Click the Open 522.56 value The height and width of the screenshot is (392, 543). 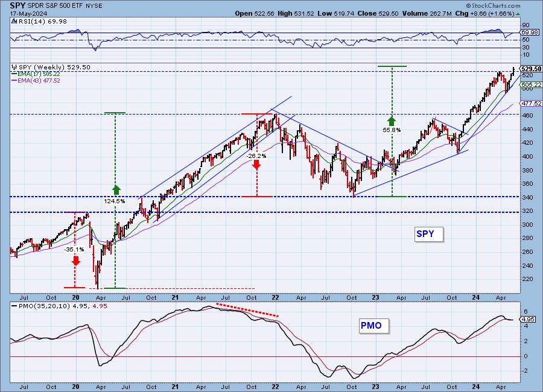pyautogui.click(x=255, y=13)
